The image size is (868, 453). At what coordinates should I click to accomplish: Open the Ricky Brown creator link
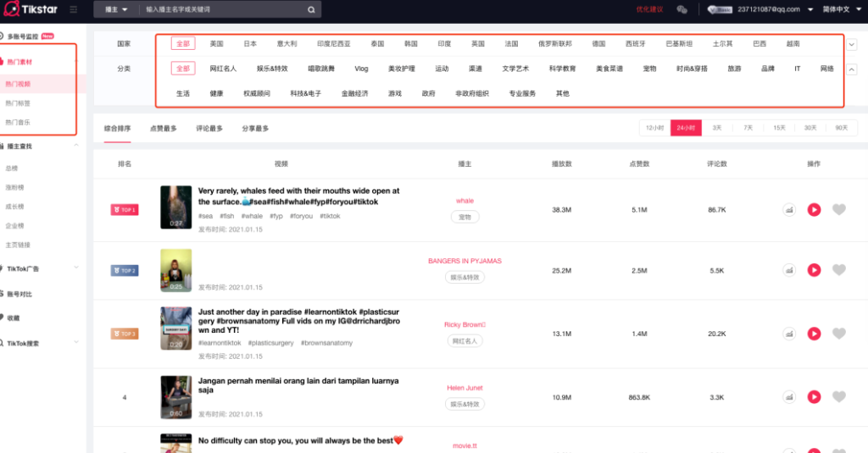coord(465,324)
